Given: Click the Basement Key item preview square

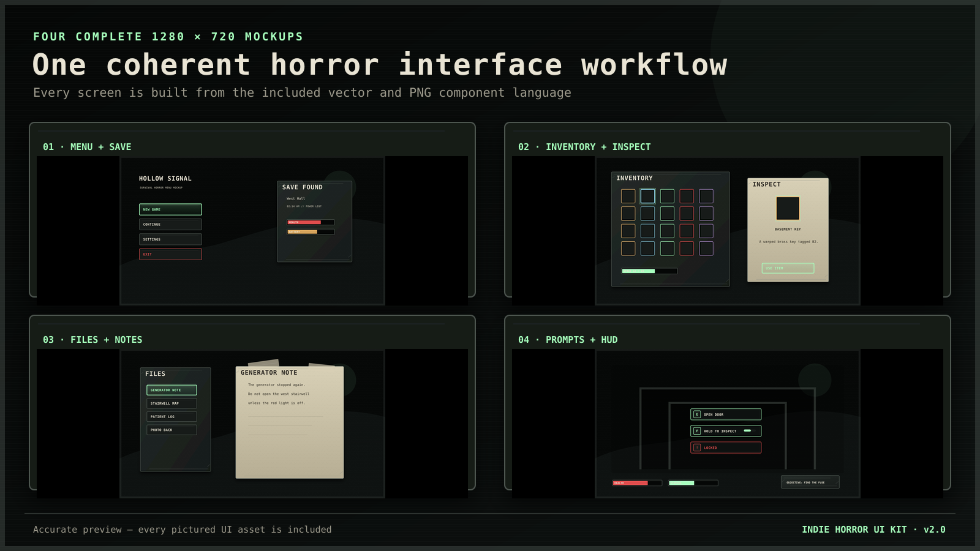Looking at the screenshot, I should [788, 208].
